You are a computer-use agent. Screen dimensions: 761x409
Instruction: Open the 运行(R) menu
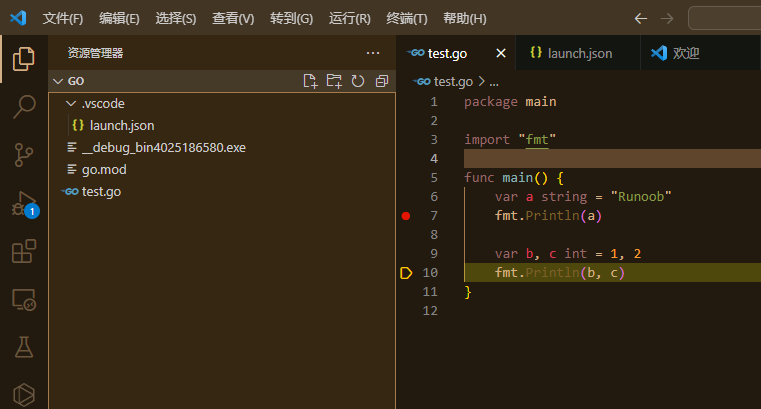349,18
